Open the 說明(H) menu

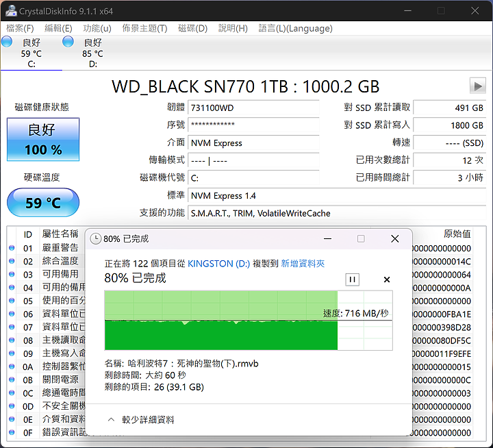[233, 28]
